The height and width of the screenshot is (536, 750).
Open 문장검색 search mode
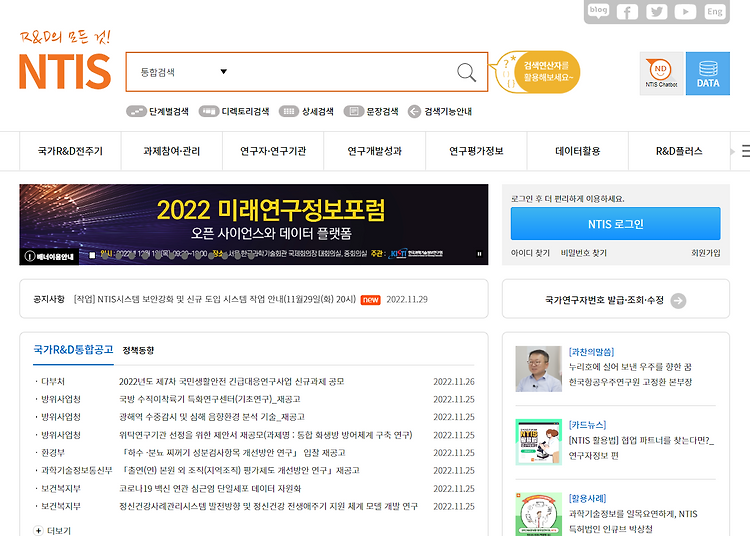coord(371,111)
